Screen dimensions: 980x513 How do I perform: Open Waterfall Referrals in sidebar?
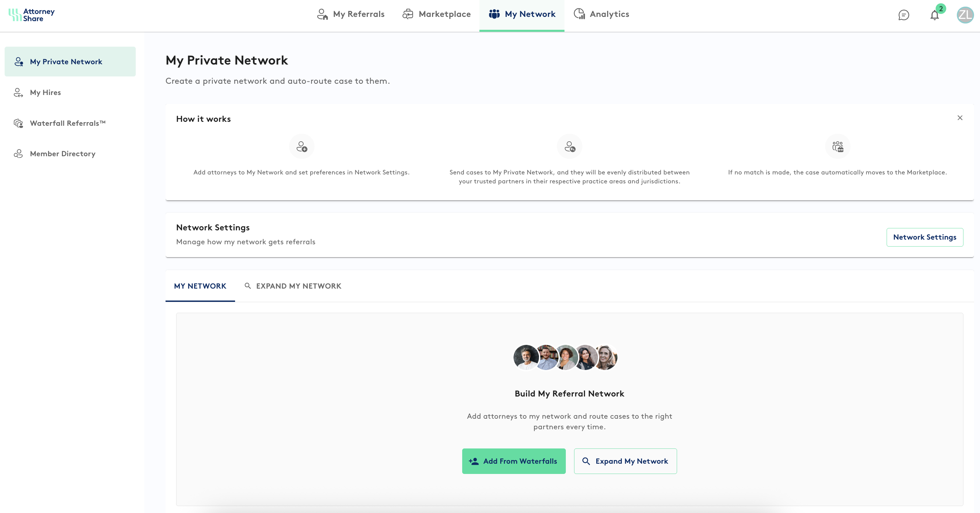pyautogui.click(x=67, y=123)
